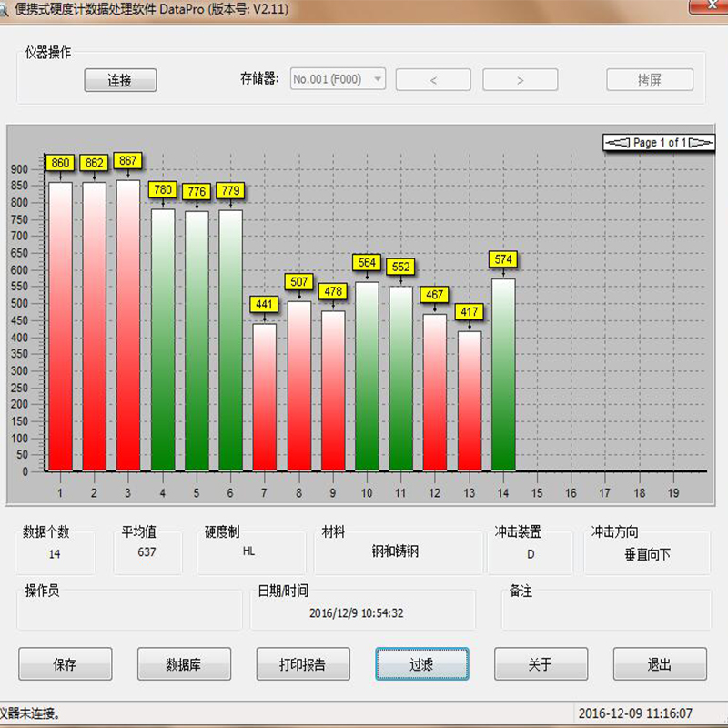The image size is (728, 728).
Task: Select the 867 value label on bar 3
Action: coord(128,161)
